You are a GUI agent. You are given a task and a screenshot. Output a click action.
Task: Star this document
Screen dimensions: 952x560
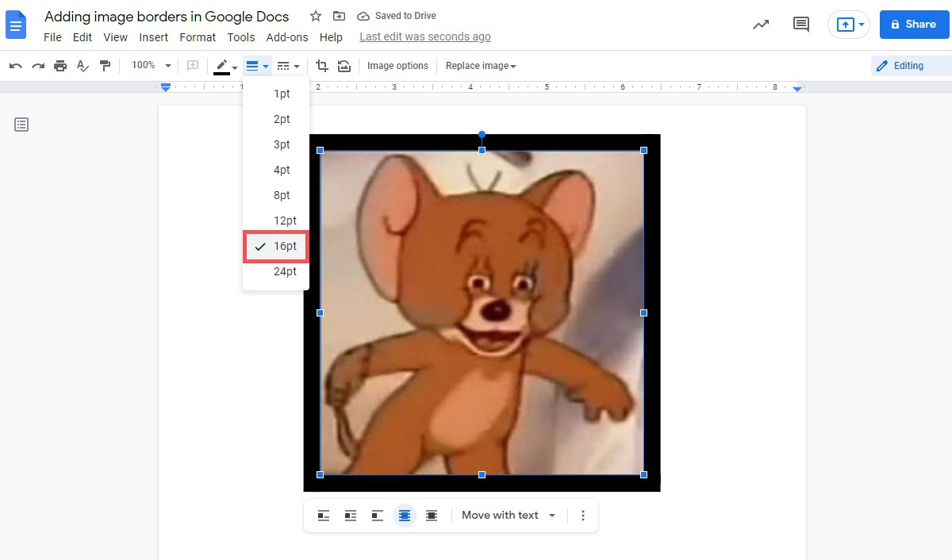[x=316, y=16]
